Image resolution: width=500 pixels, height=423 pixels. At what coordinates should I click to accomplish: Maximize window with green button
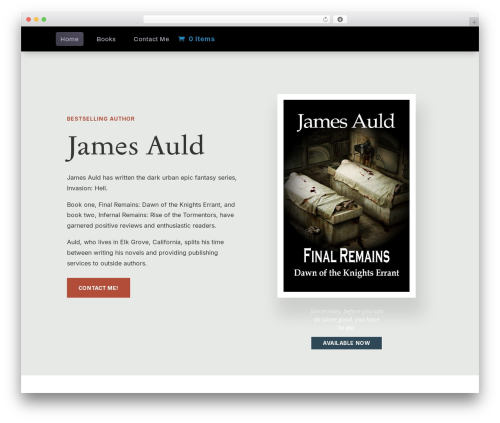coord(44,19)
